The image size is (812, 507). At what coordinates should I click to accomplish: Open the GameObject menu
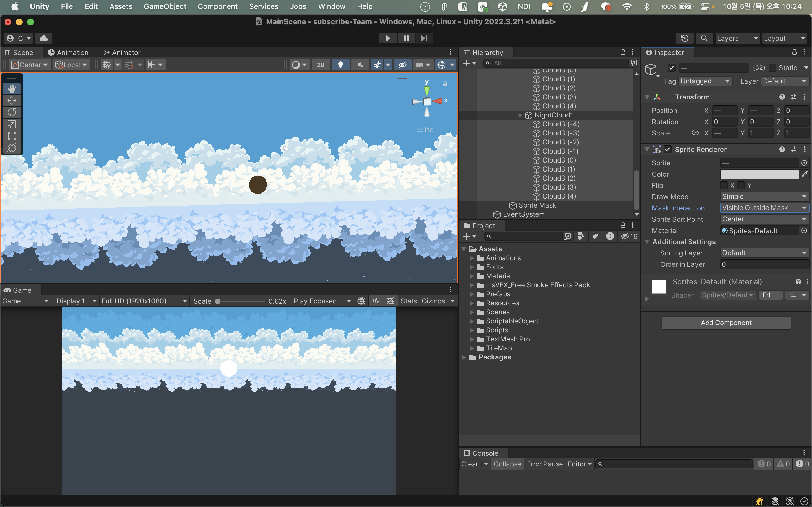[165, 6]
